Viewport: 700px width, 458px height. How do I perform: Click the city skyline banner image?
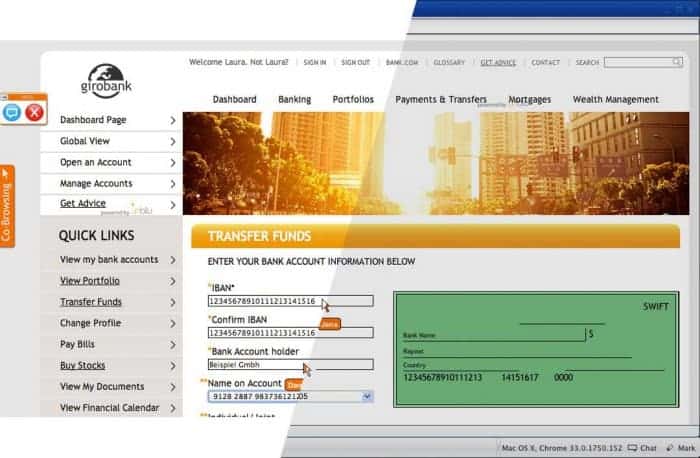(436, 163)
